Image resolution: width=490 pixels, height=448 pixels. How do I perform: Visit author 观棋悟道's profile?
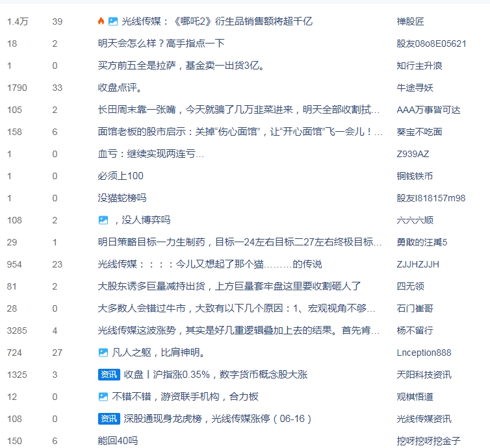(415, 397)
